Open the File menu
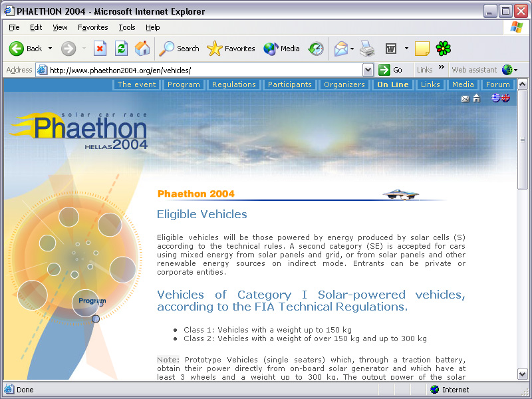532x399 pixels. pyautogui.click(x=14, y=27)
